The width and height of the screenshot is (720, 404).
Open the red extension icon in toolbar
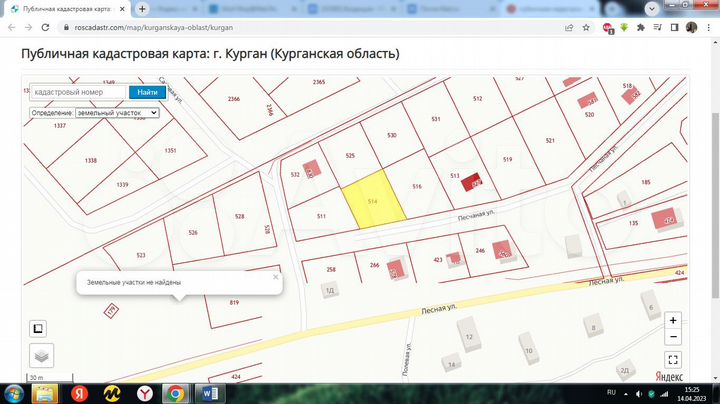(x=608, y=28)
